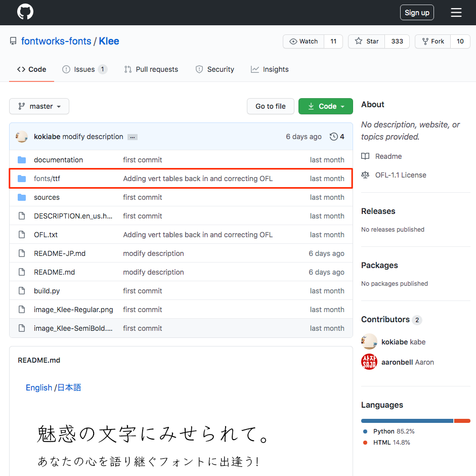The height and width of the screenshot is (476, 476).
Task: Click the Watch count 11
Action: coord(333,41)
